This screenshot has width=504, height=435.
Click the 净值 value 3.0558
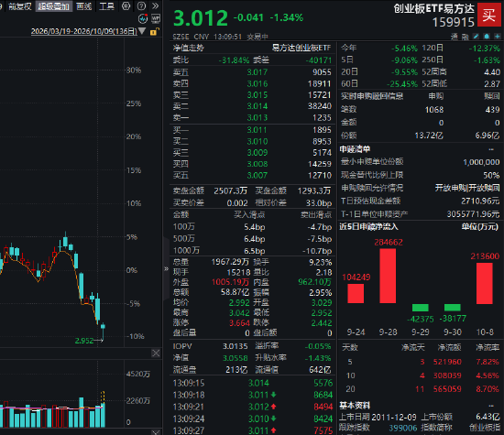tap(236, 358)
